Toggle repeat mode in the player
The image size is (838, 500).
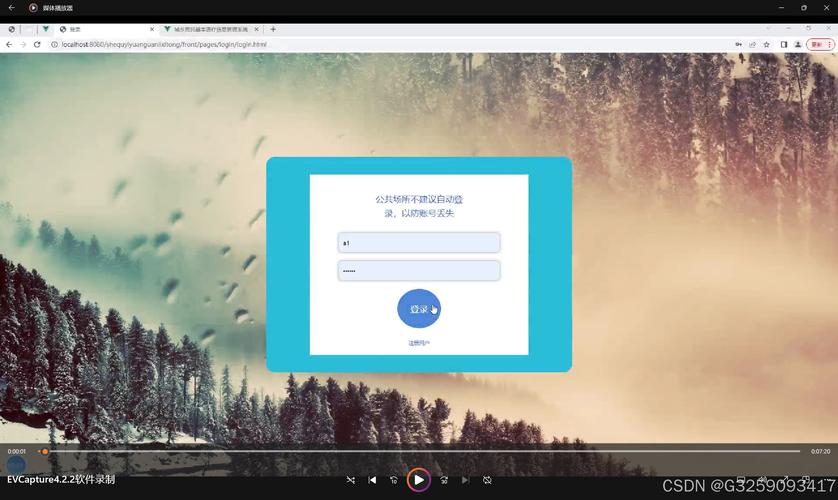pyautogui.click(x=487, y=480)
